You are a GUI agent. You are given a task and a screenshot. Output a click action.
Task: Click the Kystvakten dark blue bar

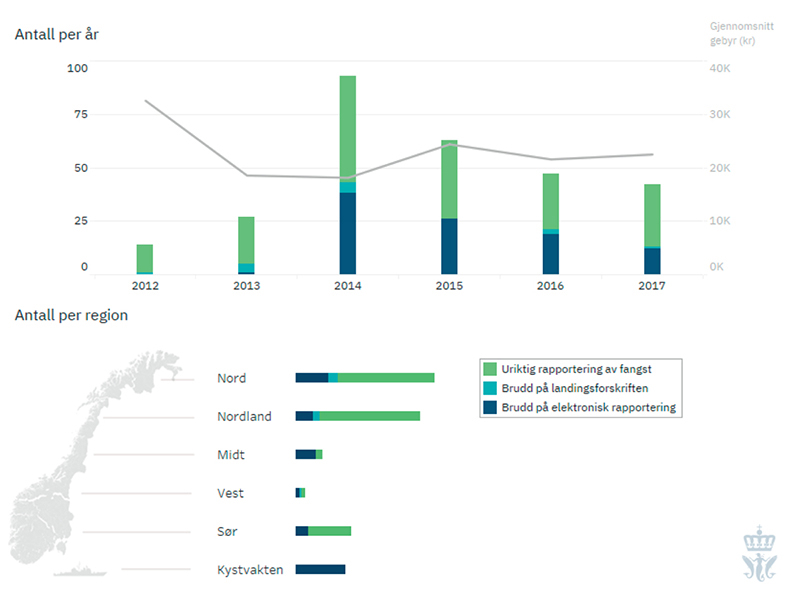[322, 568]
